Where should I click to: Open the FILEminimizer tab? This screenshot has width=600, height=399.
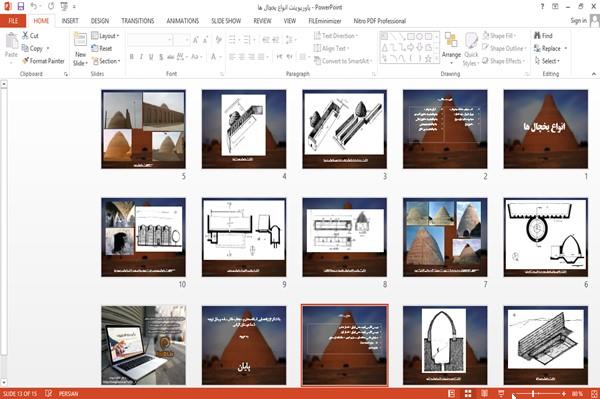pyautogui.click(x=325, y=21)
